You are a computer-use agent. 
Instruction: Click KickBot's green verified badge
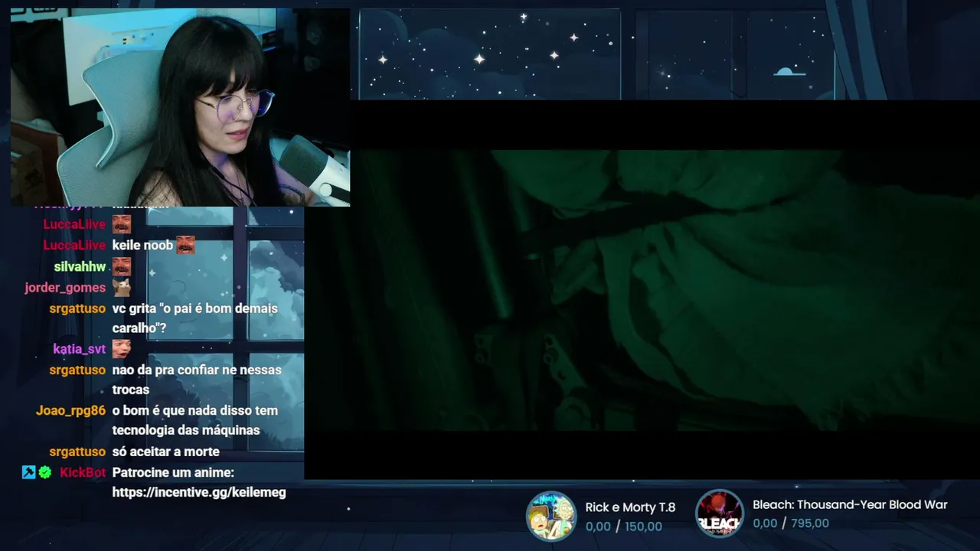(x=45, y=472)
